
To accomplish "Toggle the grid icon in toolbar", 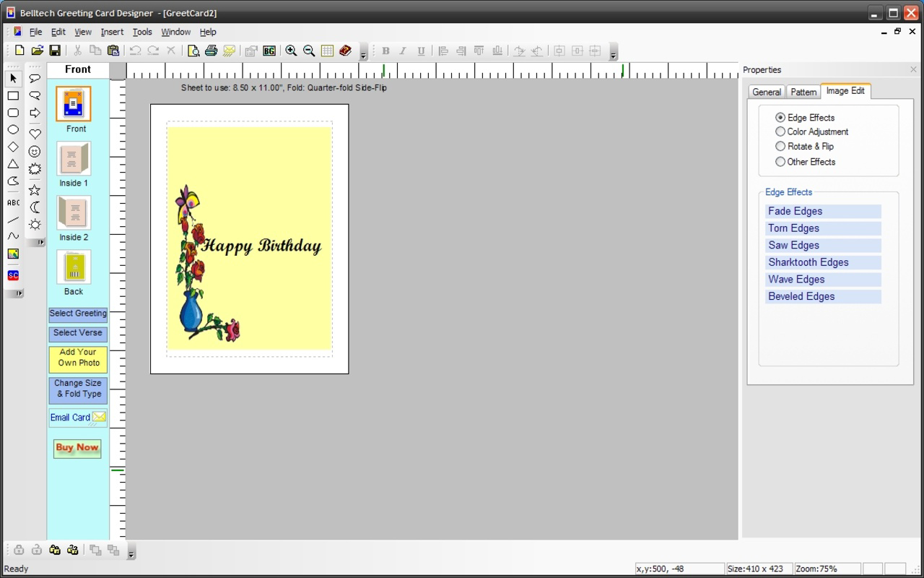I will coord(327,51).
